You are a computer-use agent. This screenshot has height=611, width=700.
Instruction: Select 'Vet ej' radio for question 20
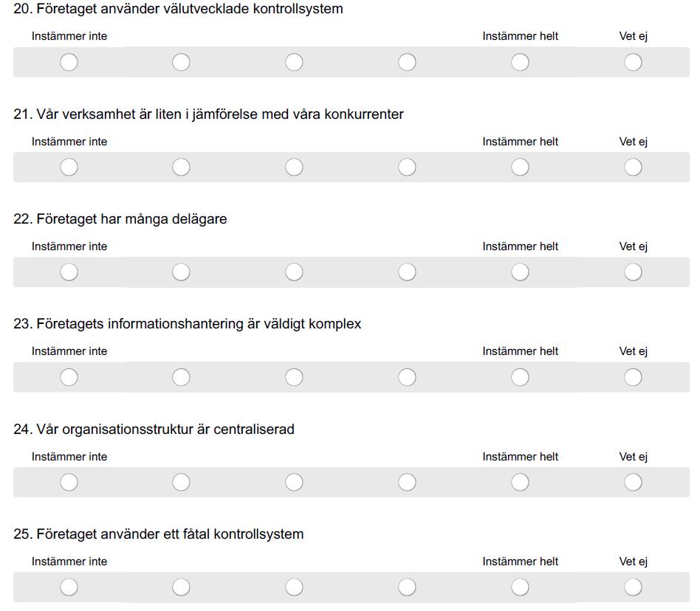click(x=633, y=63)
